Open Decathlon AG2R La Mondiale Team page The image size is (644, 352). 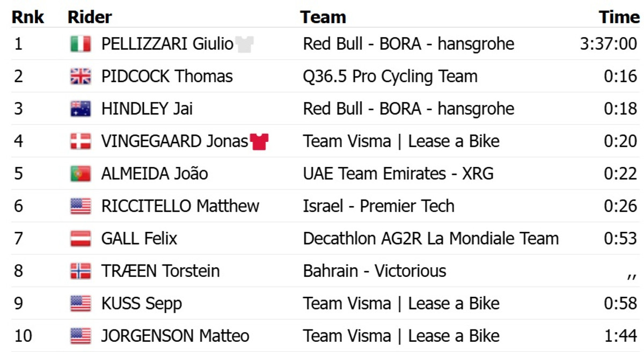430,239
